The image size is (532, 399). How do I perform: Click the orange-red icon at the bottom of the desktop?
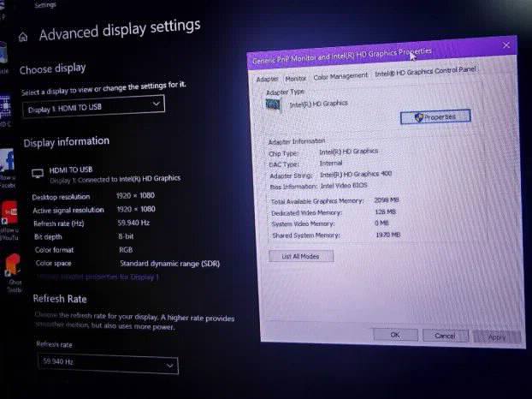pyautogui.click(x=13, y=265)
